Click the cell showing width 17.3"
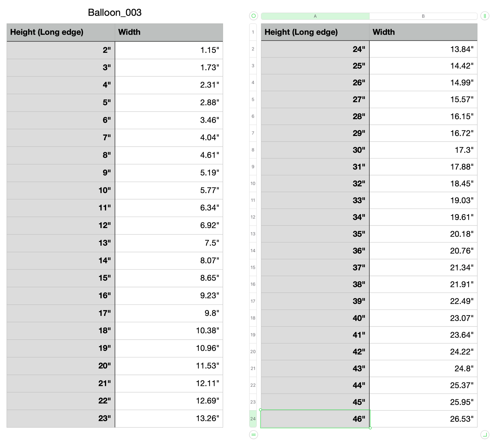 pos(423,150)
